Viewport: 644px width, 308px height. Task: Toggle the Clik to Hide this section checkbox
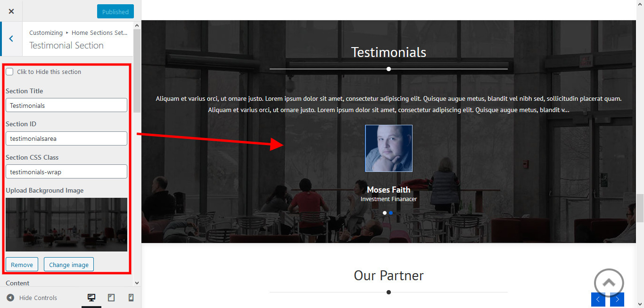click(x=9, y=72)
